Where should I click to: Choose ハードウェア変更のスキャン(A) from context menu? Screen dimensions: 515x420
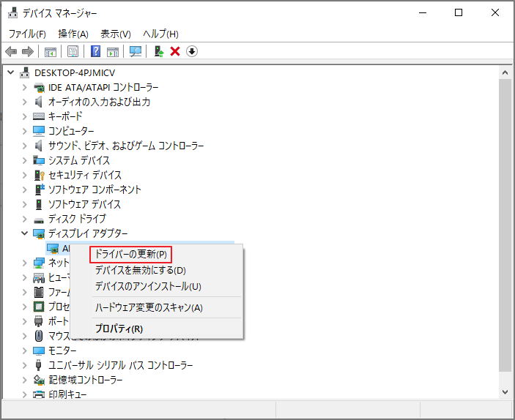click(149, 308)
